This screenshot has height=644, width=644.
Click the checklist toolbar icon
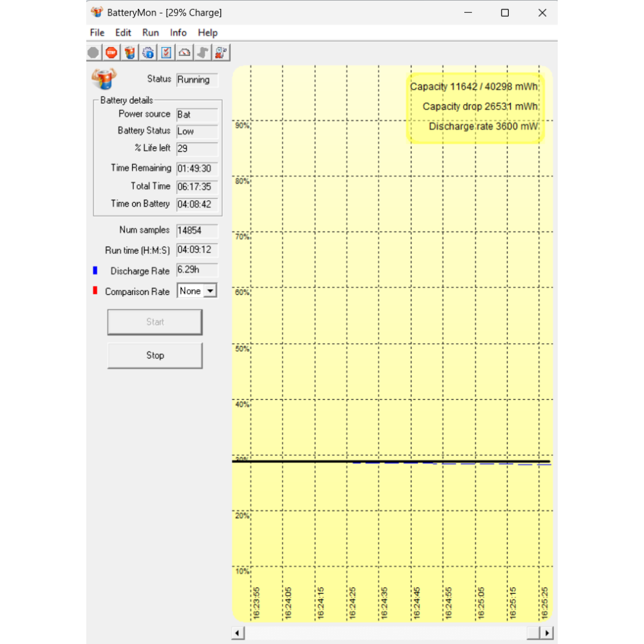pyautogui.click(x=166, y=53)
